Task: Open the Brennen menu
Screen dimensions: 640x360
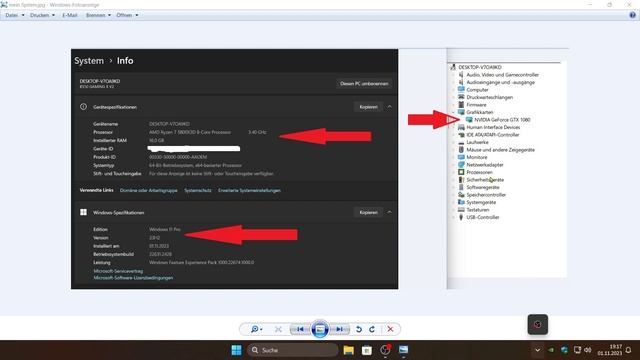Action: 98,15
